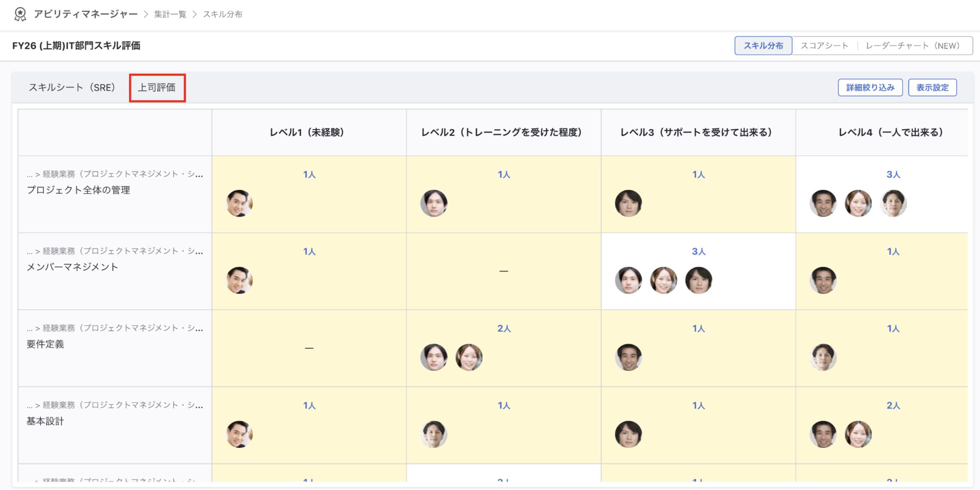
Task: Click avatar in プロジェクト全体の管理 Level 1 cell
Action: tap(239, 203)
